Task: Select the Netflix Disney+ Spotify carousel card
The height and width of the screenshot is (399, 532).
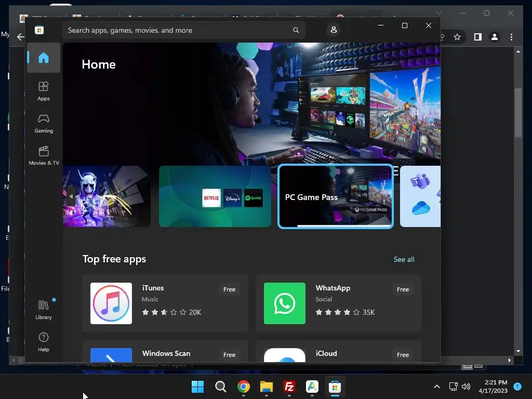Action: coord(215,196)
